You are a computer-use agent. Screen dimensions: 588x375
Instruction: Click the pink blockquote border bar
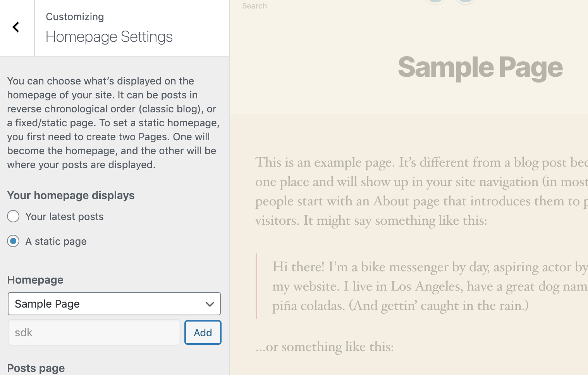pyautogui.click(x=256, y=286)
